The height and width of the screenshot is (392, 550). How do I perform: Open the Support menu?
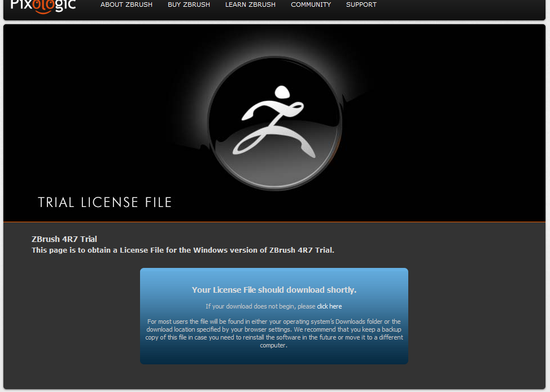tap(361, 5)
